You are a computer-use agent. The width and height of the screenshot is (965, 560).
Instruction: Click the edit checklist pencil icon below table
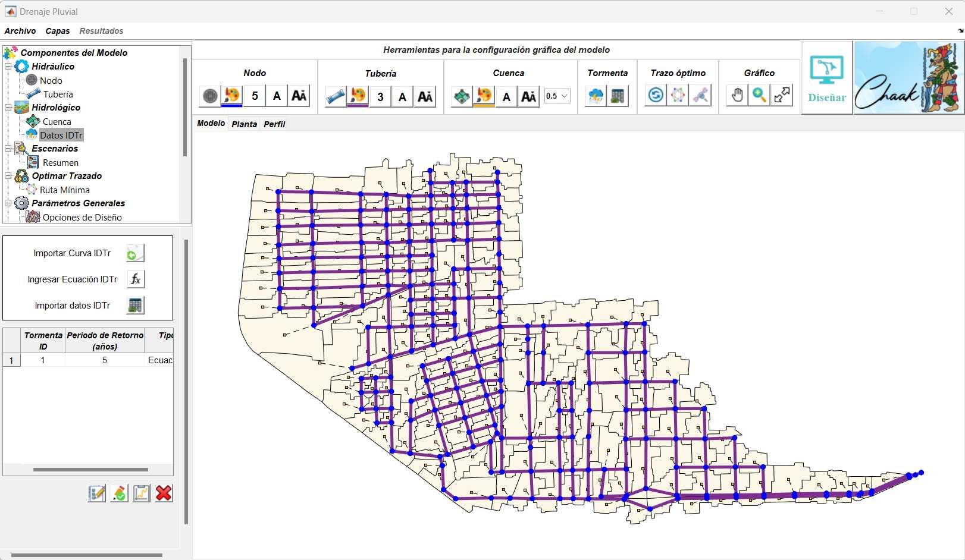point(96,493)
